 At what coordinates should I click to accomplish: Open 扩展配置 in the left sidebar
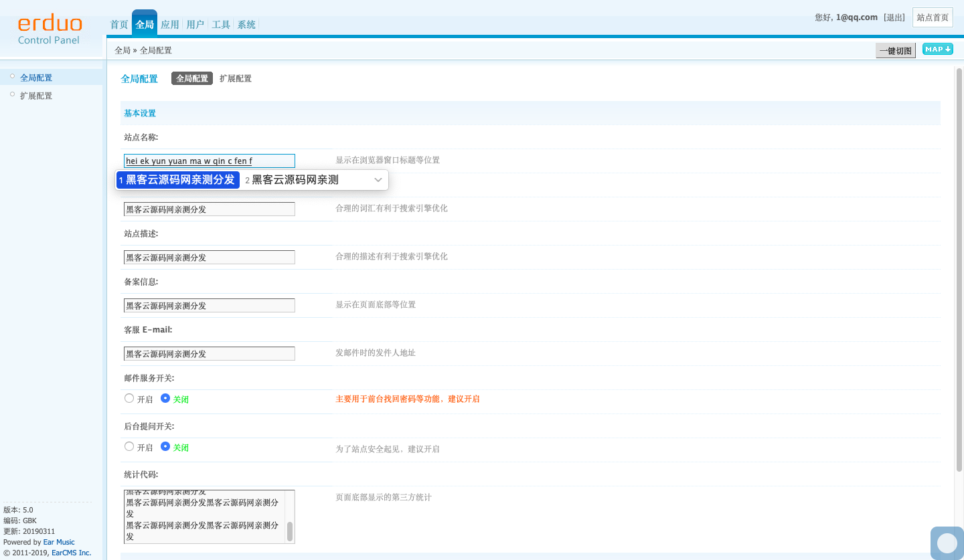(x=36, y=96)
